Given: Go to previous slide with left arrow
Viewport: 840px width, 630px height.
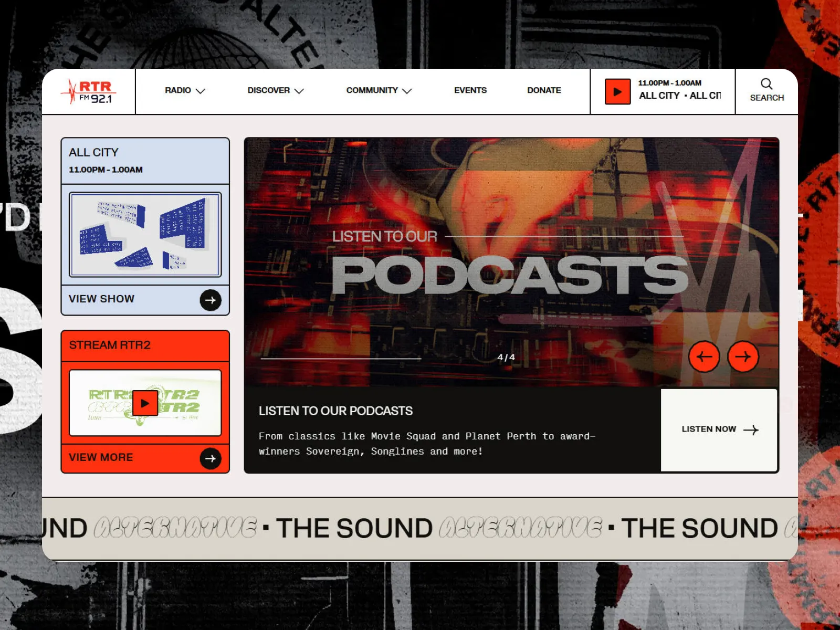Looking at the screenshot, I should pyautogui.click(x=704, y=356).
